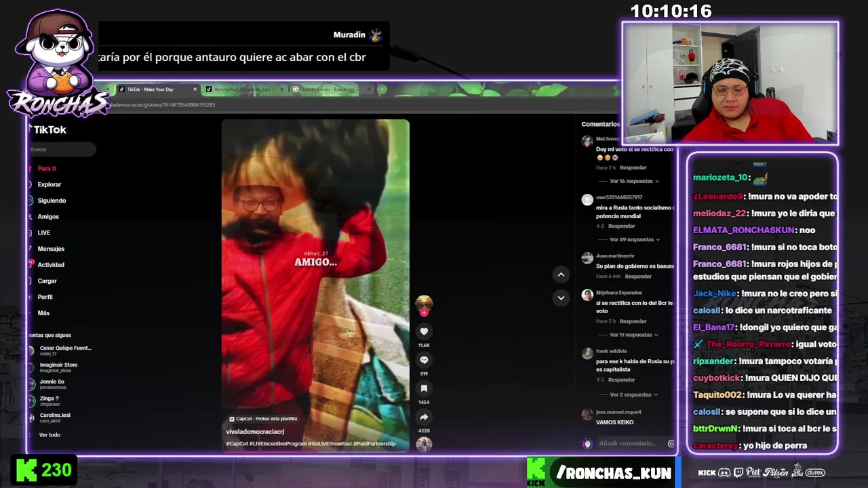Image resolution: width=868 pixels, height=488 pixels.
Task: Open Perfil in TikTok sidebar
Action: coord(45,297)
